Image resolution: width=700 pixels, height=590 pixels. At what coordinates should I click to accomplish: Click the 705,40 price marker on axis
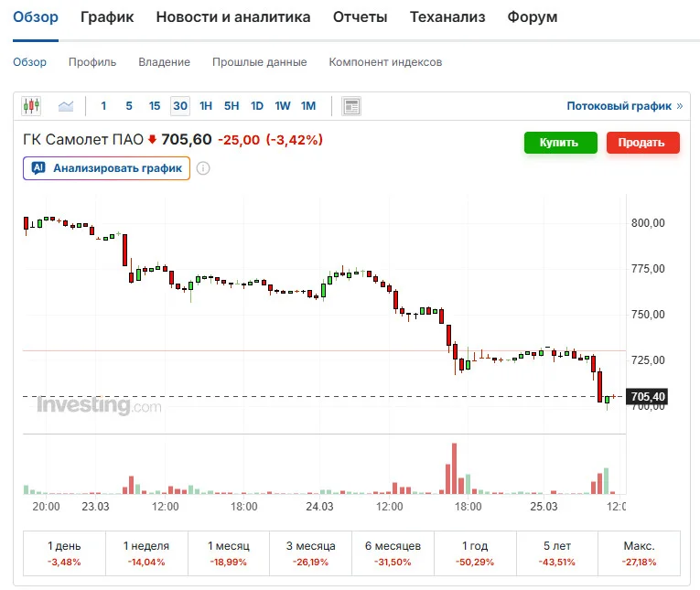click(x=647, y=396)
